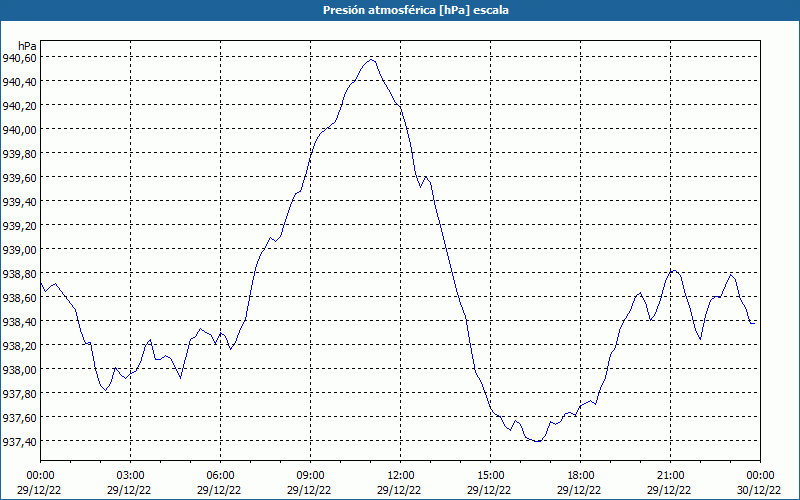Viewport: 800px width, 500px height.
Task: Click the 21:00 time label on x-axis
Action: [x=670, y=476]
